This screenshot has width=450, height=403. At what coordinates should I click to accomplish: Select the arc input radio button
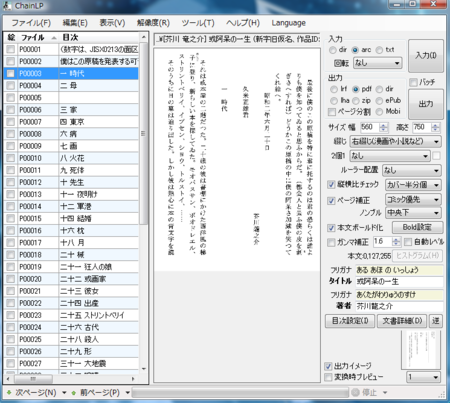click(355, 50)
